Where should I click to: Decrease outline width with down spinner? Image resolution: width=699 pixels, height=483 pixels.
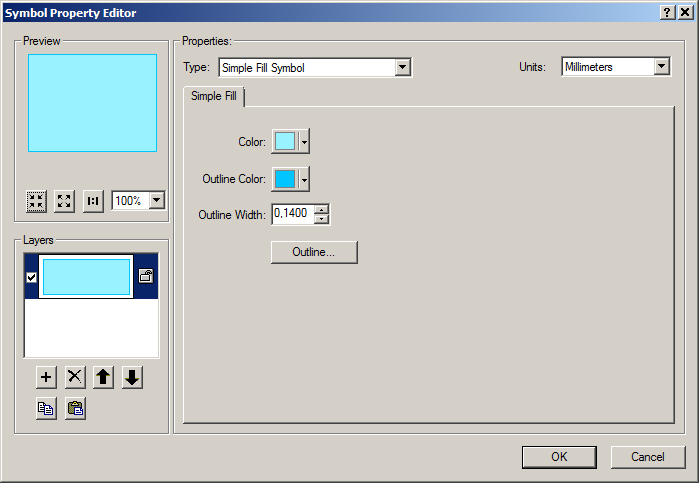(321, 219)
